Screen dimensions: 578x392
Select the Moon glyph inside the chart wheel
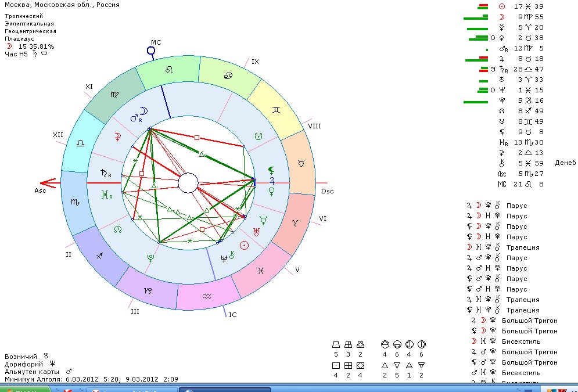click(x=143, y=110)
